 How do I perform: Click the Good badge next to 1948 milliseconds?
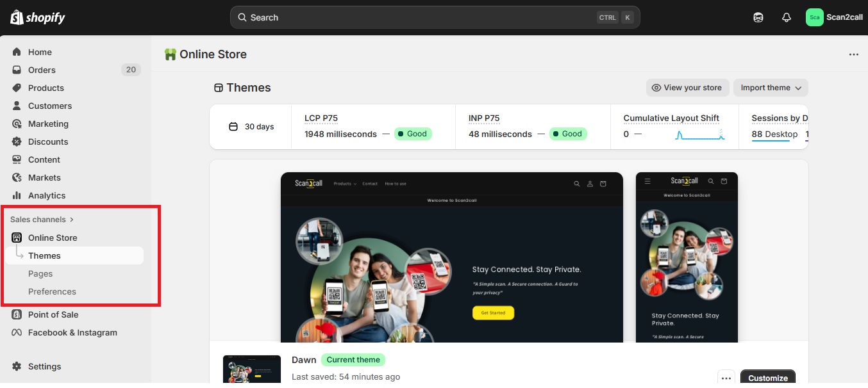413,134
